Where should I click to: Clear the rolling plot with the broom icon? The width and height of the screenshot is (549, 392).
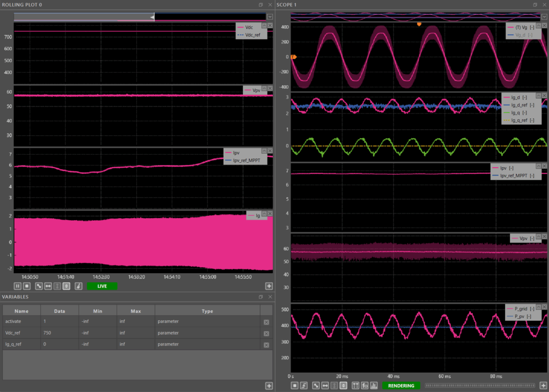click(78, 287)
